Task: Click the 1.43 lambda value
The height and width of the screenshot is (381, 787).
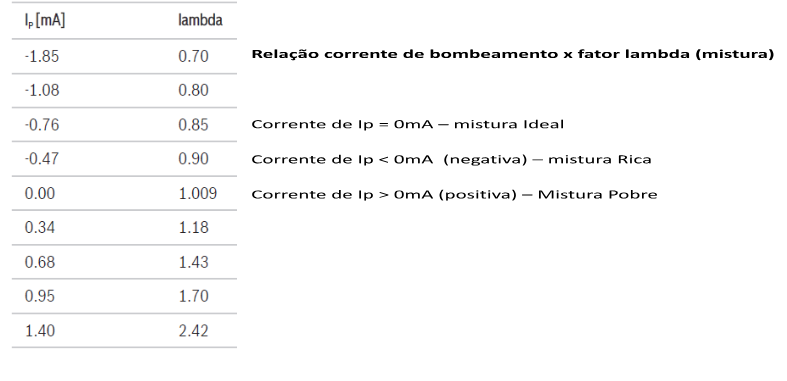Action: click(193, 262)
